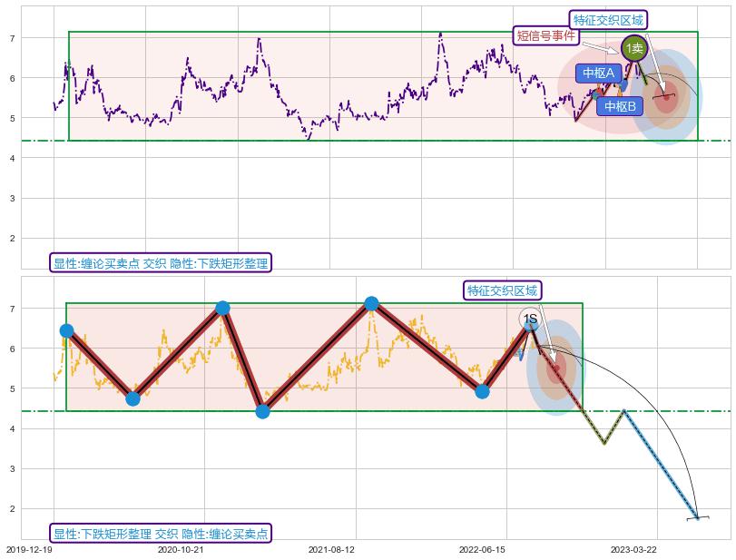Click the last blue trough dot before '1S'
The height and width of the screenshot is (560, 736).
(x=483, y=391)
